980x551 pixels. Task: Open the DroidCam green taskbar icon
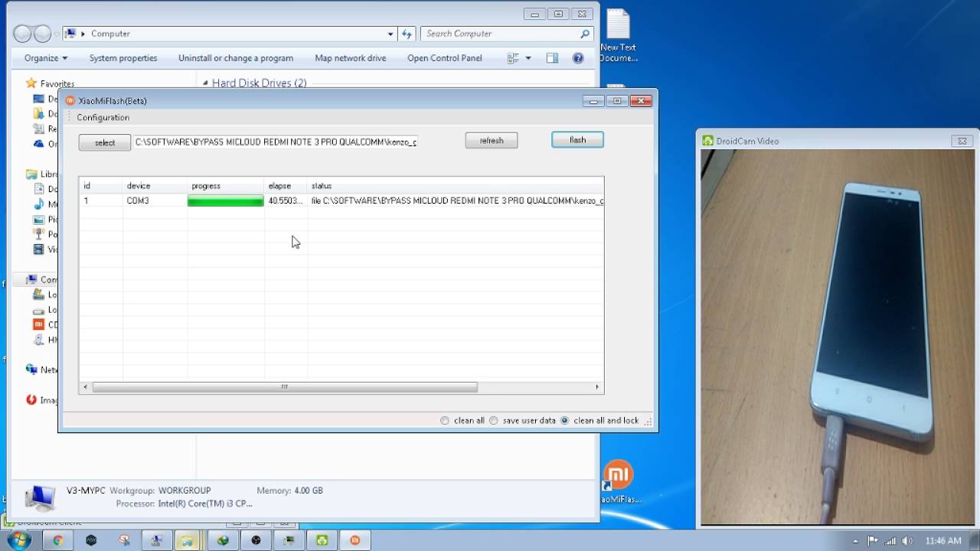pyautogui.click(x=322, y=540)
